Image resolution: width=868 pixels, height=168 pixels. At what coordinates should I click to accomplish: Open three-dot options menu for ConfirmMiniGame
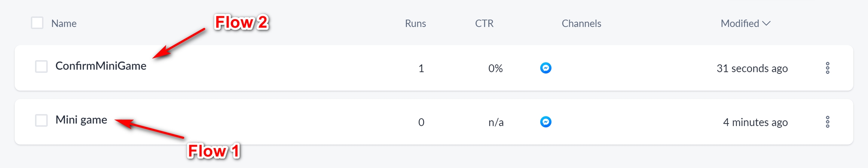(x=827, y=68)
